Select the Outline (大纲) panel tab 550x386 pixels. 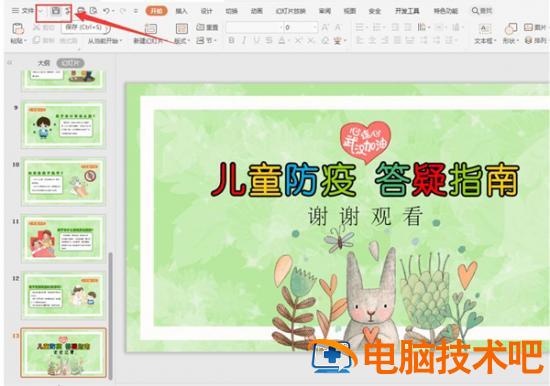(43, 63)
